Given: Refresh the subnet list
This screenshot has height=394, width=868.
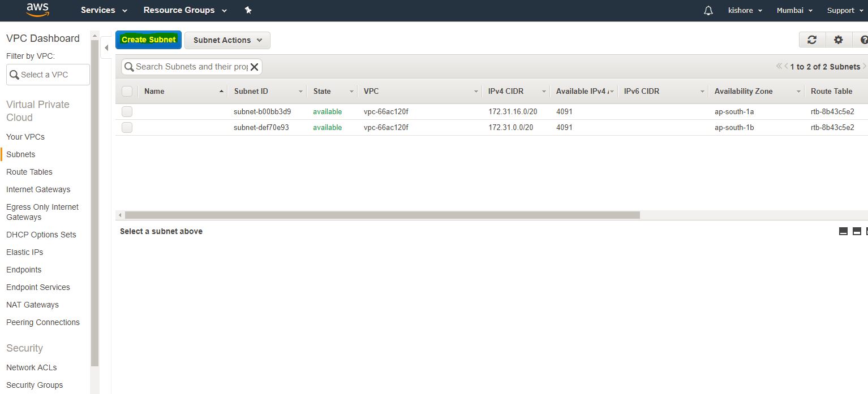Looking at the screenshot, I should click(812, 40).
